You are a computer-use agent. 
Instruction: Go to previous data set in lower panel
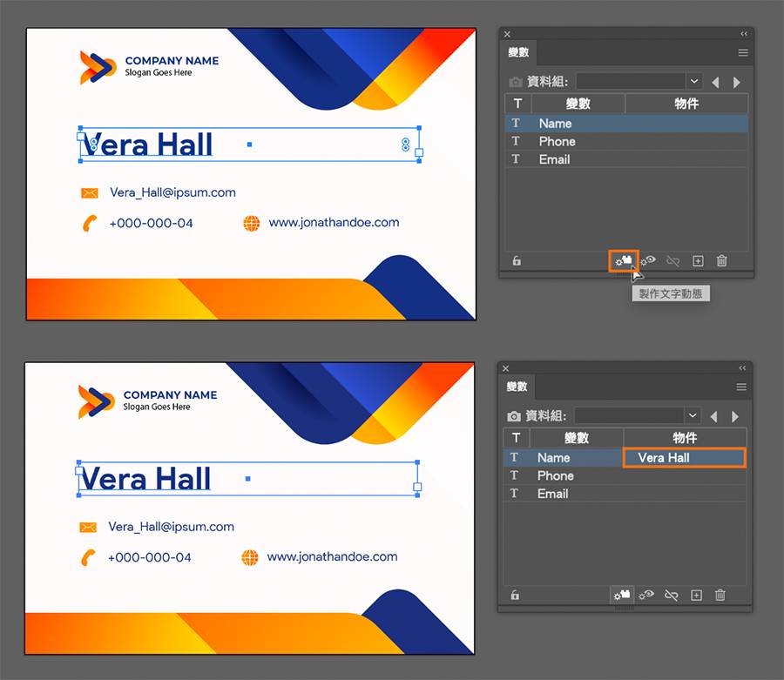pyautogui.click(x=713, y=416)
